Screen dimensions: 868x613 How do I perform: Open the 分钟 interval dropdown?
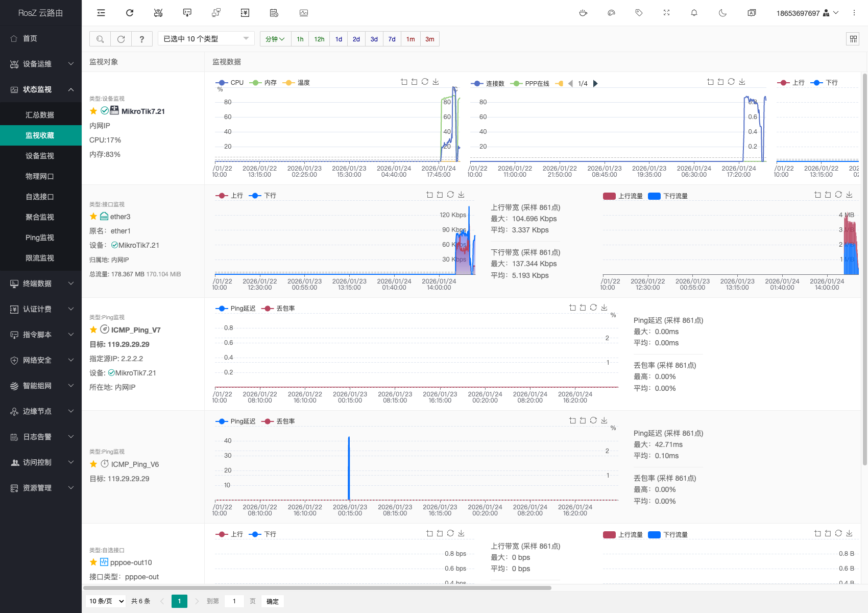tap(275, 39)
